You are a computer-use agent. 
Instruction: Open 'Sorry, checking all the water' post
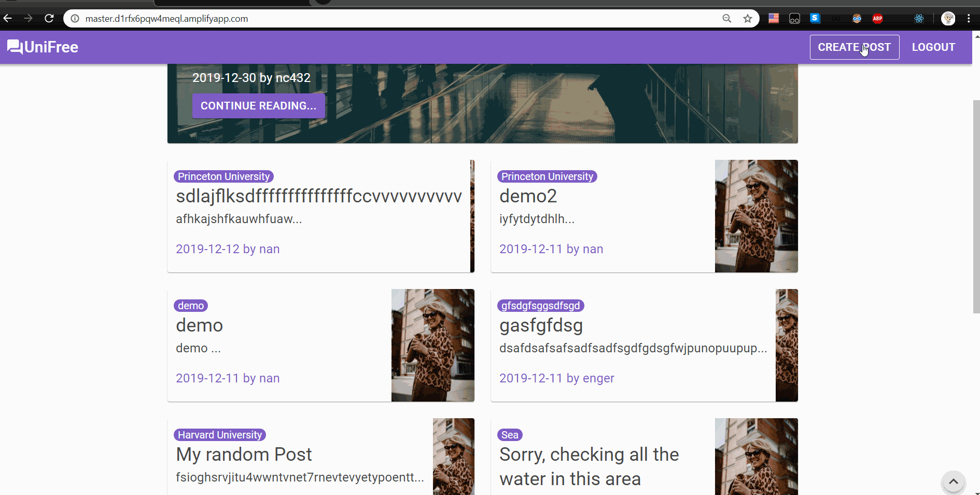[589, 466]
